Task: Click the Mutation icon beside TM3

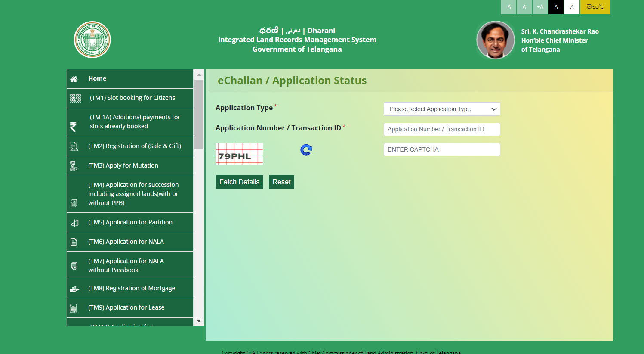Action: [x=74, y=166]
